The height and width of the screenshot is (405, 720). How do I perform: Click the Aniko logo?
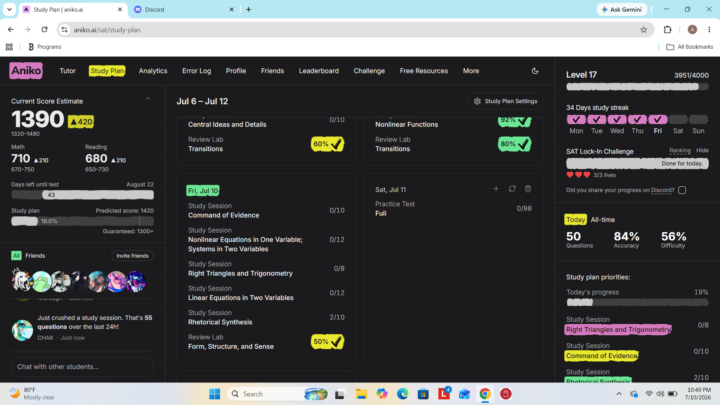[x=26, y=71]
